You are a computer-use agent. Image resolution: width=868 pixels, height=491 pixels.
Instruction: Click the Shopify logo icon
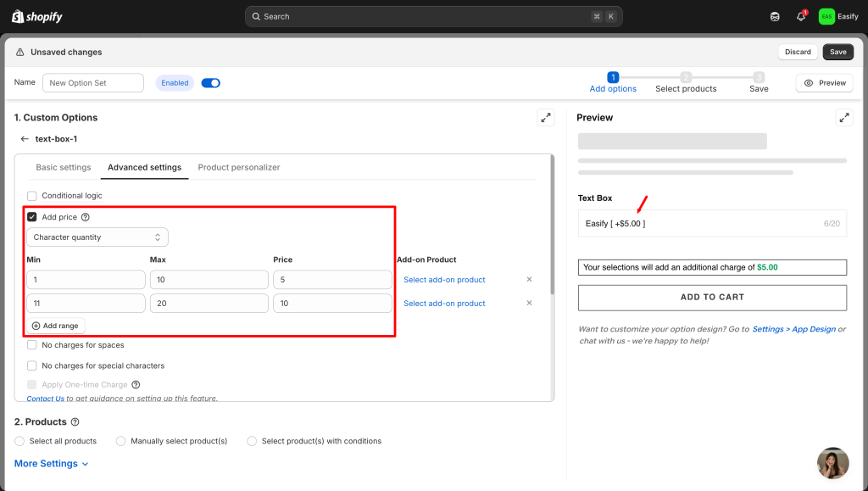(x=17, y=16)
